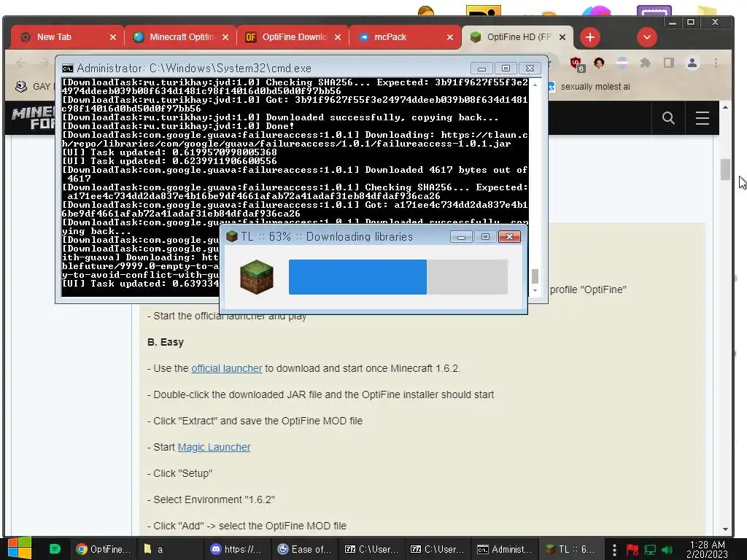
Task: Minimize the Chrome browser window
Action: pos(672,23)
